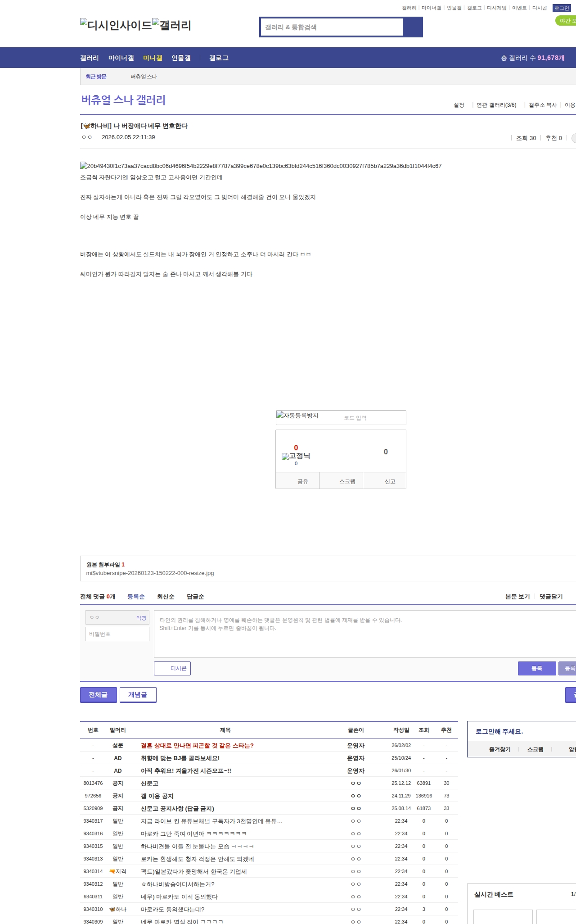Open the 버츄얼 스나 갤러리 title heading
576x924 pixels.
(123, 100)
